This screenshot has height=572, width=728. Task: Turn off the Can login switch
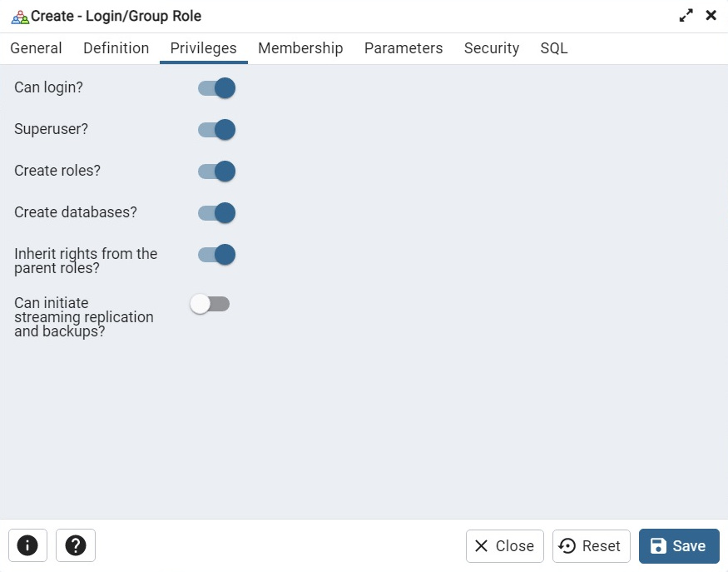(x=216, y=87)
